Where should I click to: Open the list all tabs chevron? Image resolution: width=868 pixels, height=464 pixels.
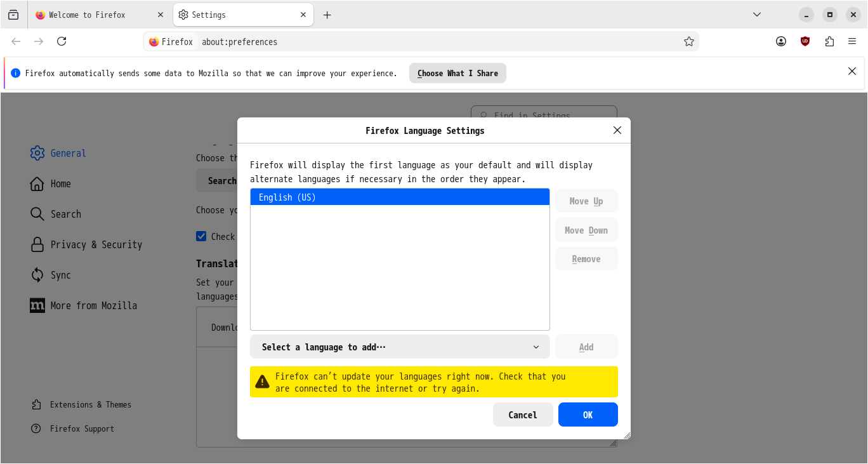[756, 15]
